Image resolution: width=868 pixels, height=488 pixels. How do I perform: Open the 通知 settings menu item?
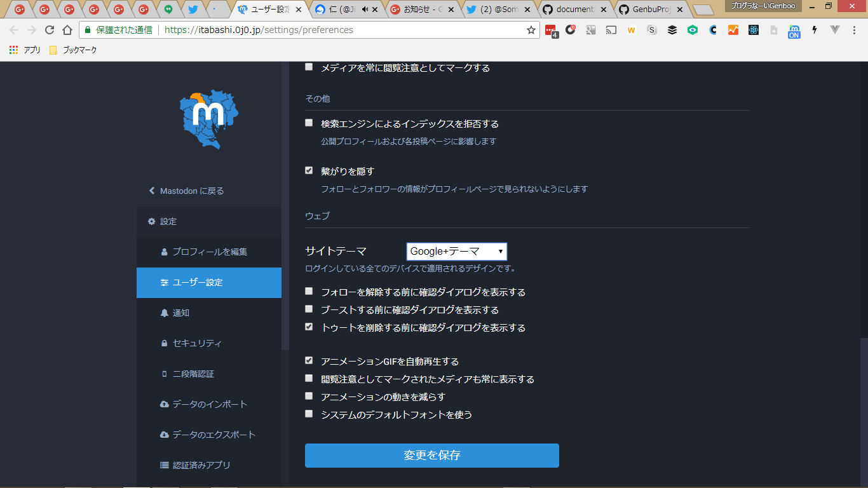click(x=180, y=313)
